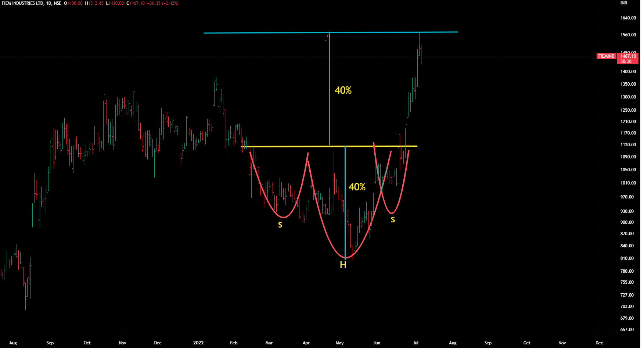Open the INR currency selector

(x=624, y=3)
